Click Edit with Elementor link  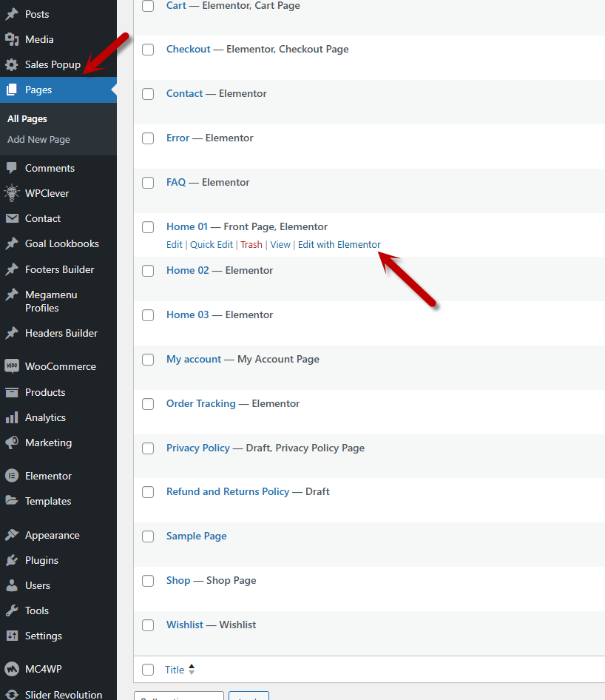point(339,245)
